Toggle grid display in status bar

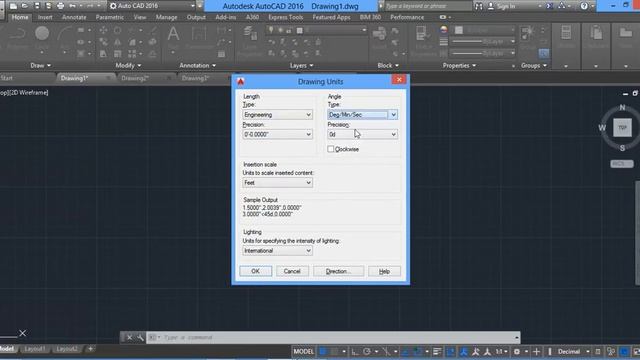point(323,351)
